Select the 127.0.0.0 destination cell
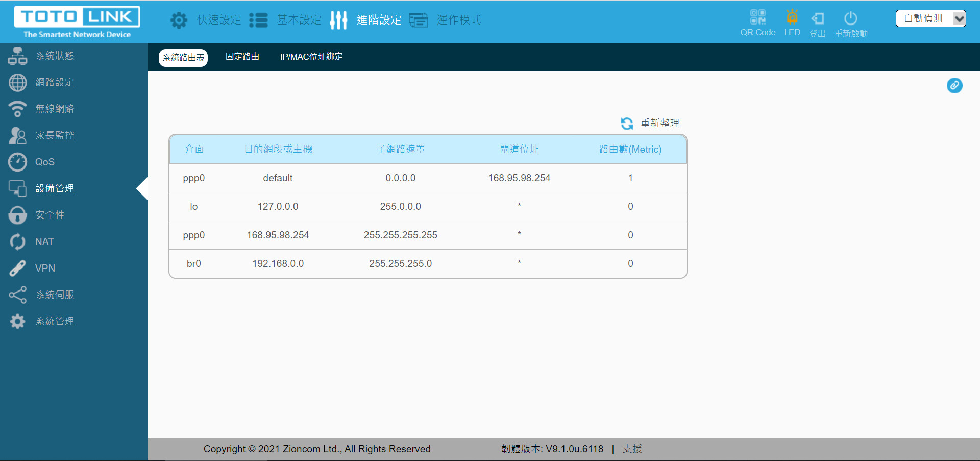The image size is (980, 461). (x=278, y=206)
